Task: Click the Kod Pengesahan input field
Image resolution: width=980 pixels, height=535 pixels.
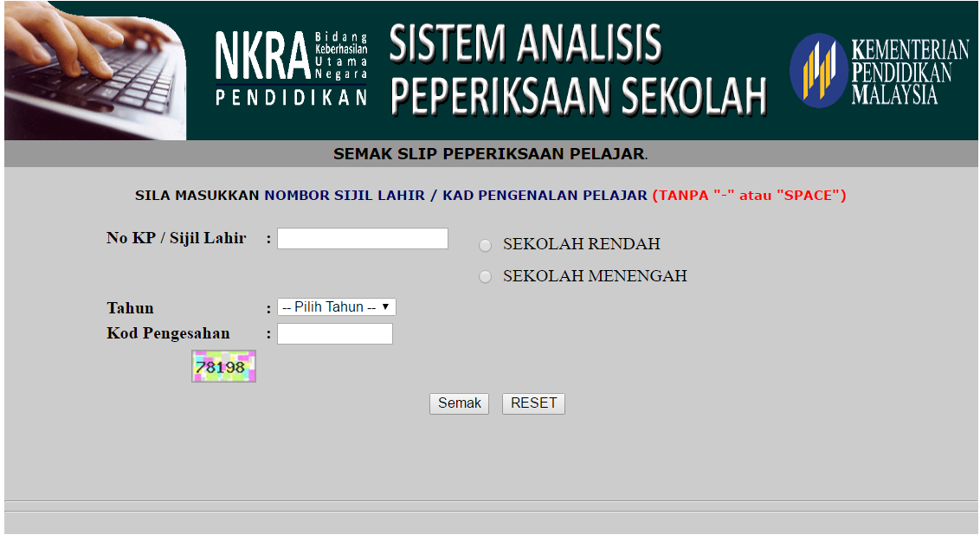Action: click(335, 334)
